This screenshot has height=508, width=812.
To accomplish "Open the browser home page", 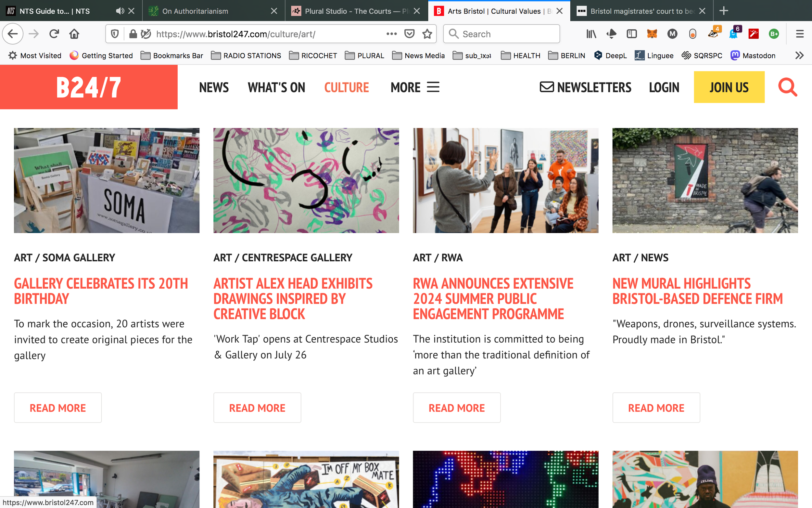I will tap(74, 34).
